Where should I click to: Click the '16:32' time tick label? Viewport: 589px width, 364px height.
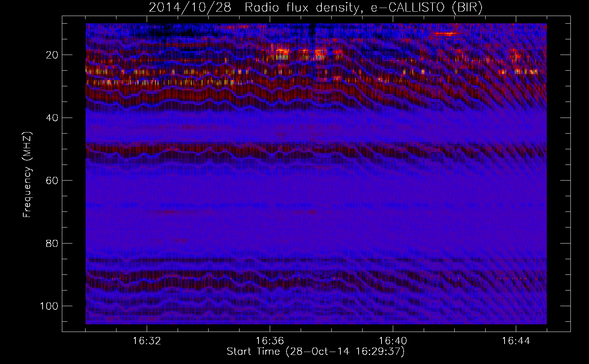(x=147, y=341)
